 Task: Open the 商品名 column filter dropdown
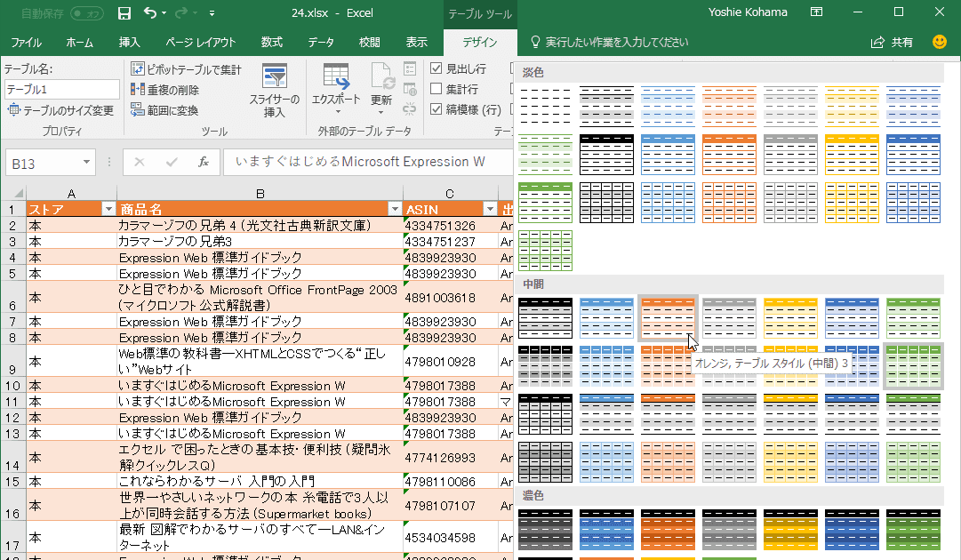395,209
